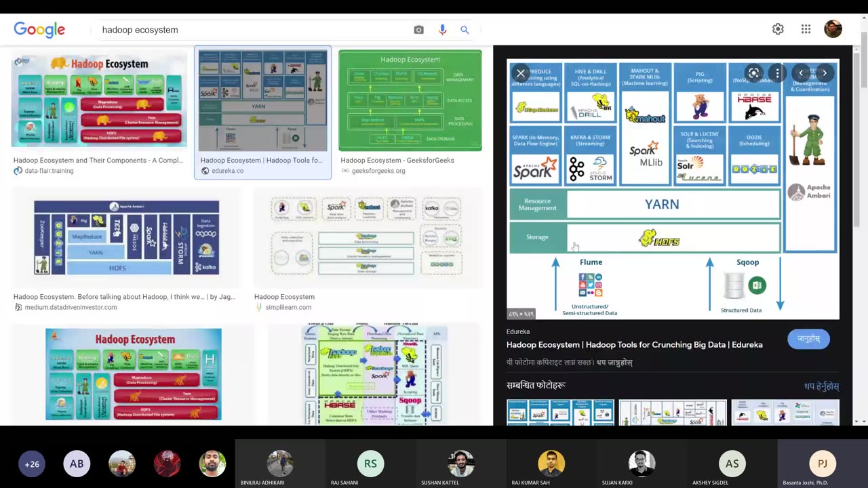Click the data-flair.training source link
The height and width of the screenshot is (488, 868).
pos(49,171)
